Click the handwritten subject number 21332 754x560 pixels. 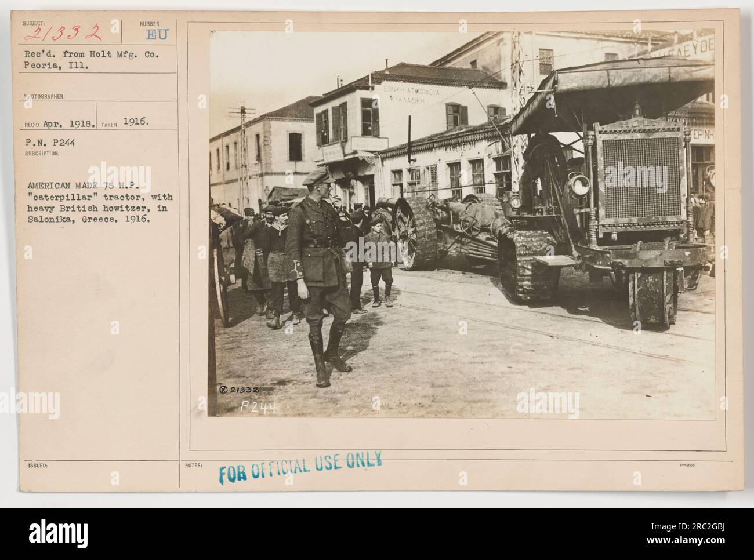(x=64, y=34)
